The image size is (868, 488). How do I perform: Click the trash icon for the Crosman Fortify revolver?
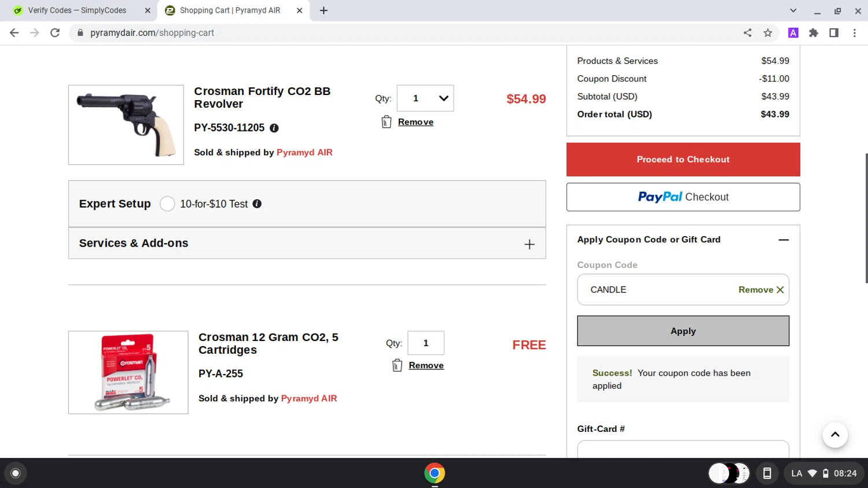[387, 122]
